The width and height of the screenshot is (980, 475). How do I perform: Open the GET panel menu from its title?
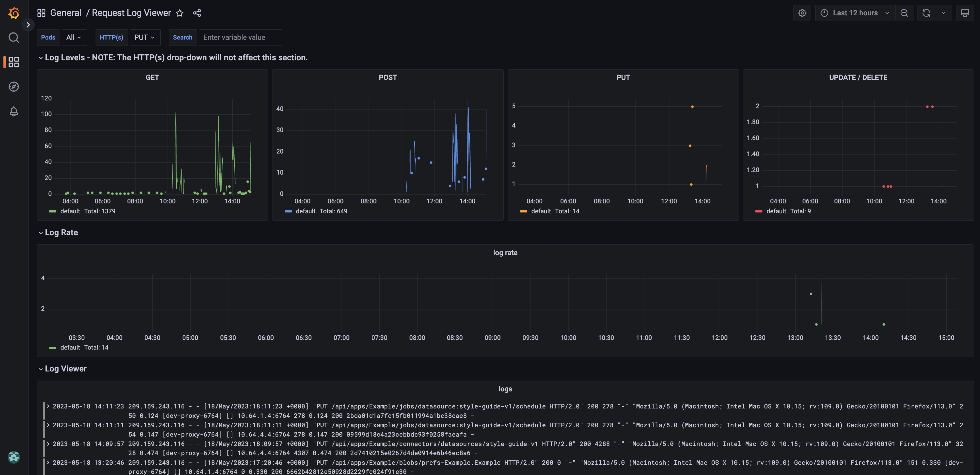click(152, 77)
